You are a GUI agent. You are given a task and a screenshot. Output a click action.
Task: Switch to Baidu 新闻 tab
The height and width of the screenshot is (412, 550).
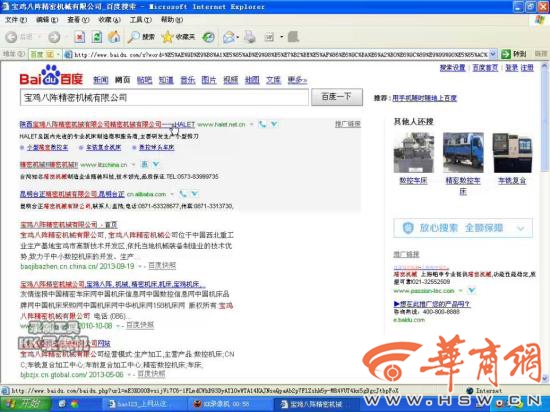[x=101, y=80]
